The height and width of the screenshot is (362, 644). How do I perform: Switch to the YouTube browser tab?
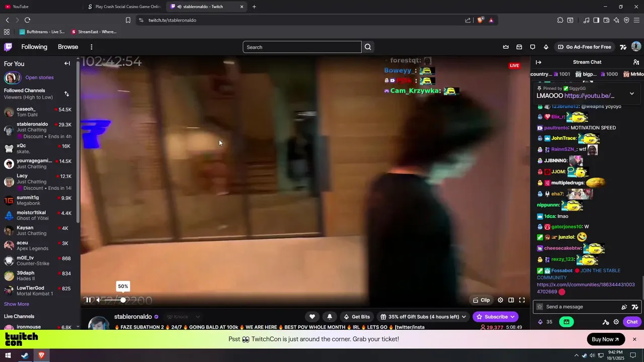[40, 7]
